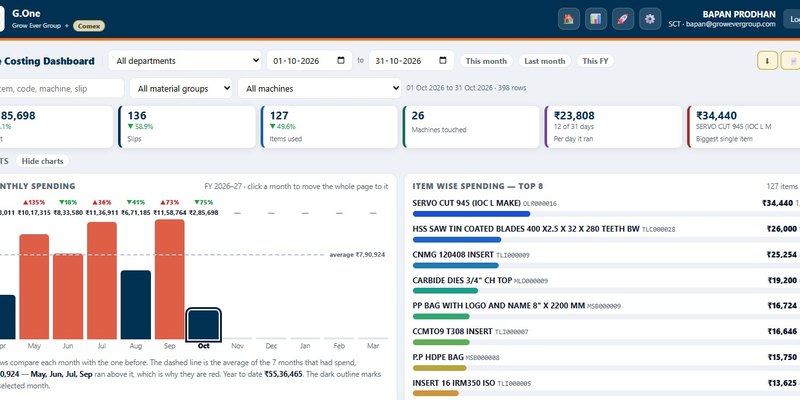Click the ₹10,17,315 May amount label
Viewport: 800px width, 400px height.
pyautogui.click(x=34, y=212)
